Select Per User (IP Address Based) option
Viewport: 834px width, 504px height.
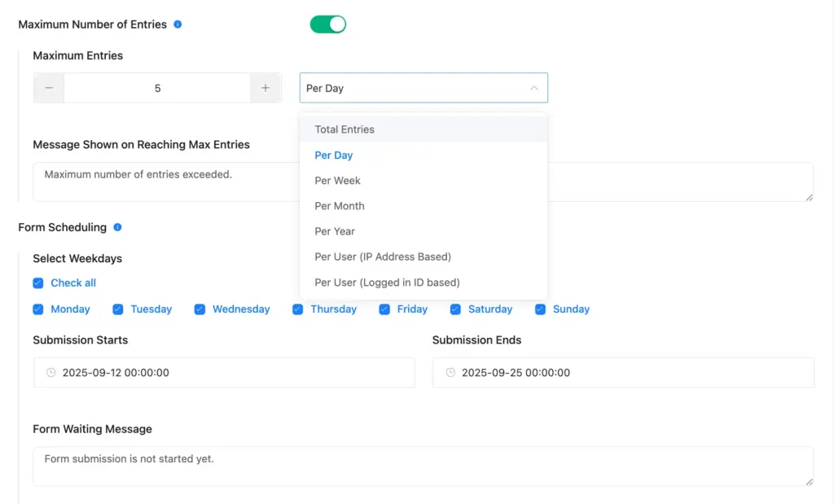coord(383,256)
